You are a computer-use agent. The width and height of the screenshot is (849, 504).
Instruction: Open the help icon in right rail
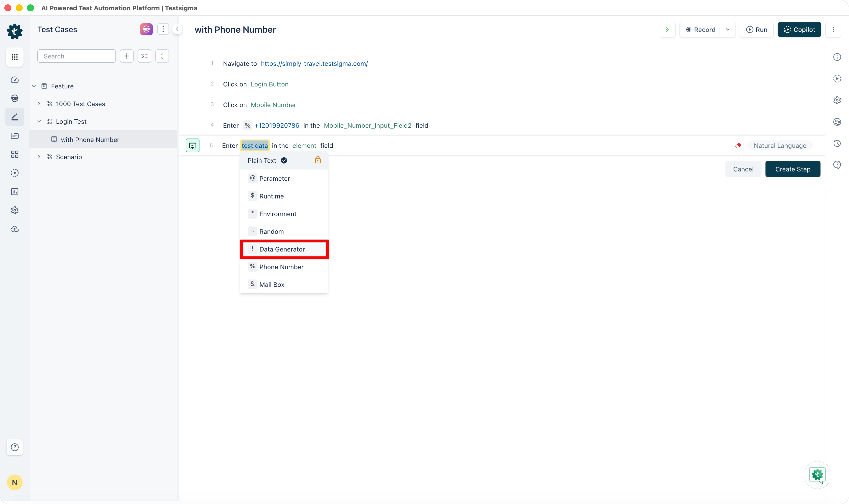point(837,165)
